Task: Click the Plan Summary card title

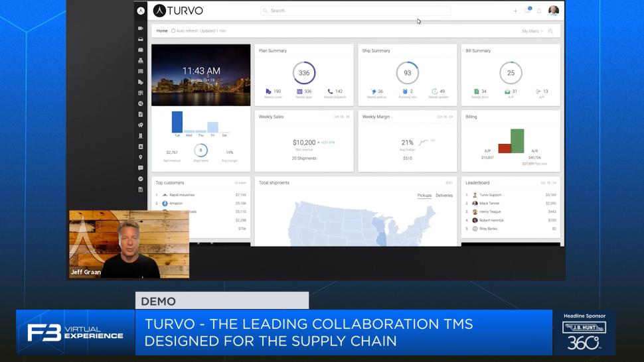Action: pyautogui.click(x=273, y=51)
